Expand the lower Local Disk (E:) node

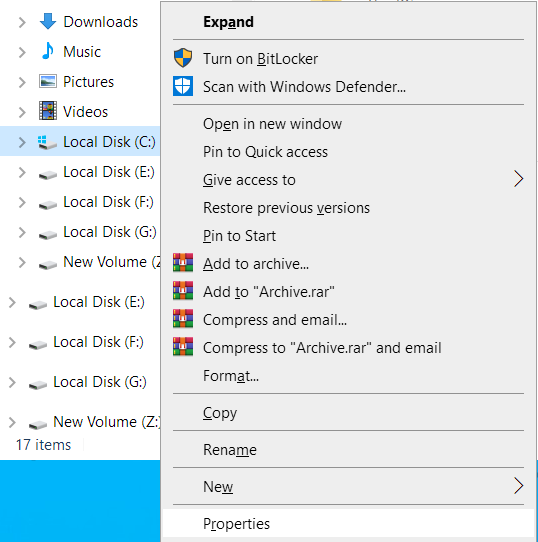click(12, 302)
